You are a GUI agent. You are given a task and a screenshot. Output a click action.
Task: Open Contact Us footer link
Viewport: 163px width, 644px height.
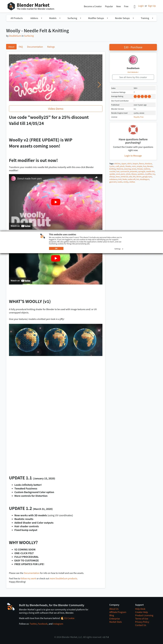(x=141, y=625)
